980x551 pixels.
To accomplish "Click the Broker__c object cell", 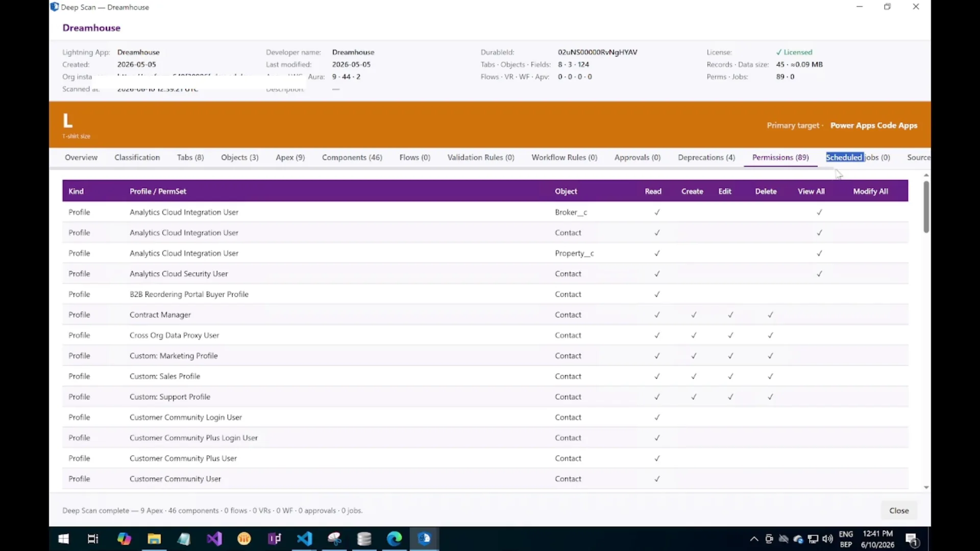I will [x=571, y=212].
